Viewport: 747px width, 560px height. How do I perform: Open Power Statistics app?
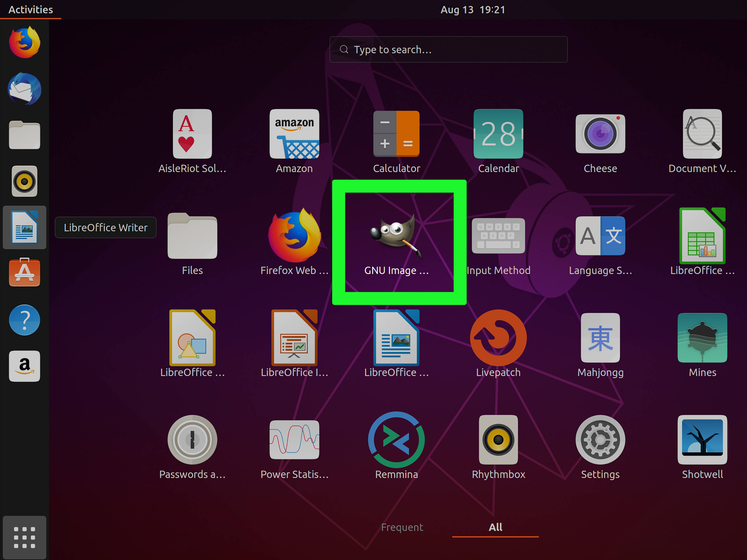pos(294,440)
